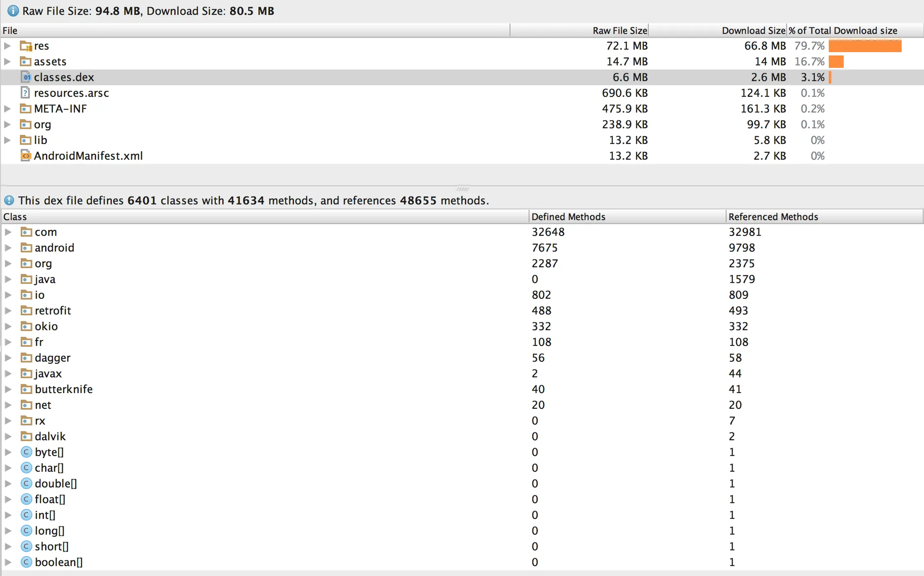
Task: Click the info icon beside Raw File Size
Action: point(13,11)
